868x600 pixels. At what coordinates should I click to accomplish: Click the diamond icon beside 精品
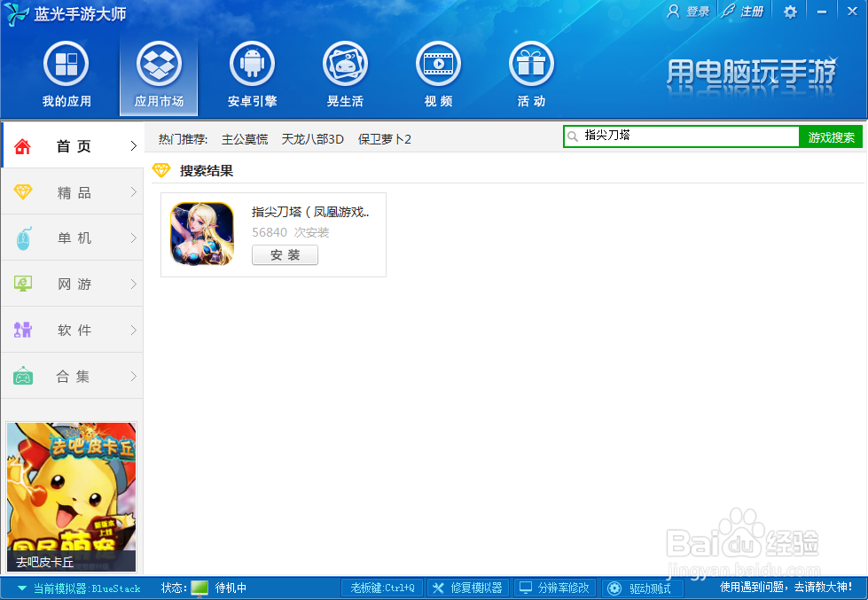23,192
